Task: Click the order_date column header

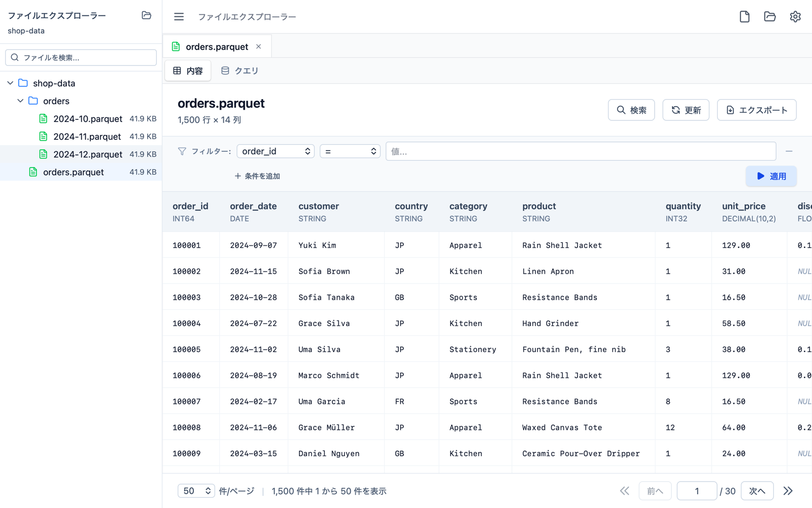Action: click(x=253, y=212)
